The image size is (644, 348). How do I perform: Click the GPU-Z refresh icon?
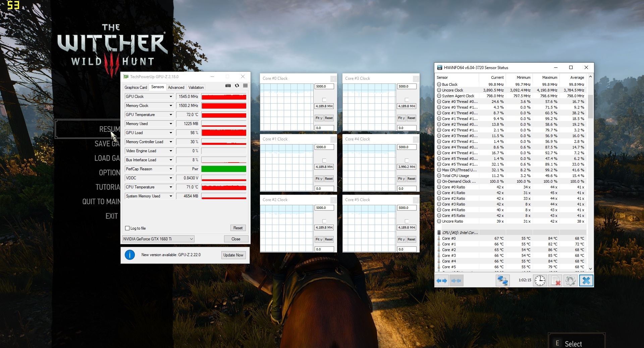(x=237, y=85)
